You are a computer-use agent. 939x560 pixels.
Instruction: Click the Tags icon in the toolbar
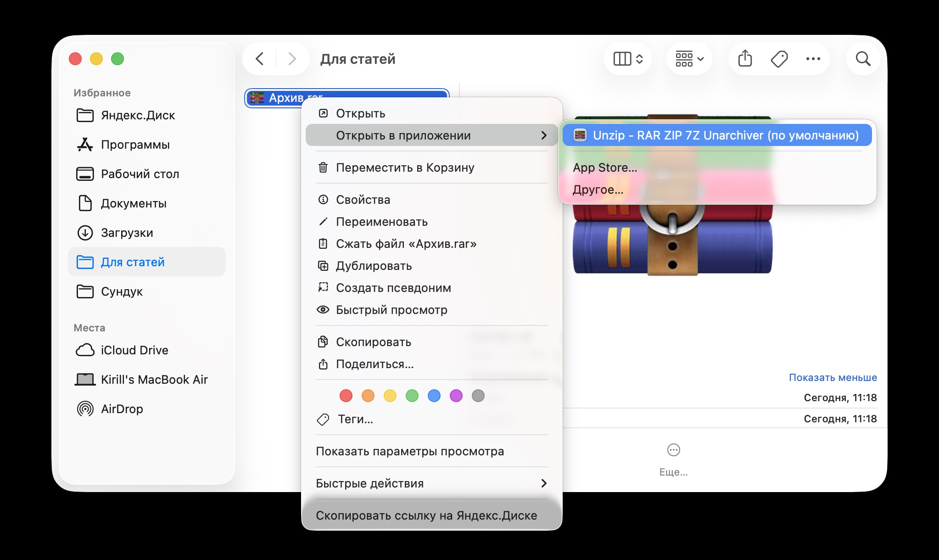click(x=780, y=59)
